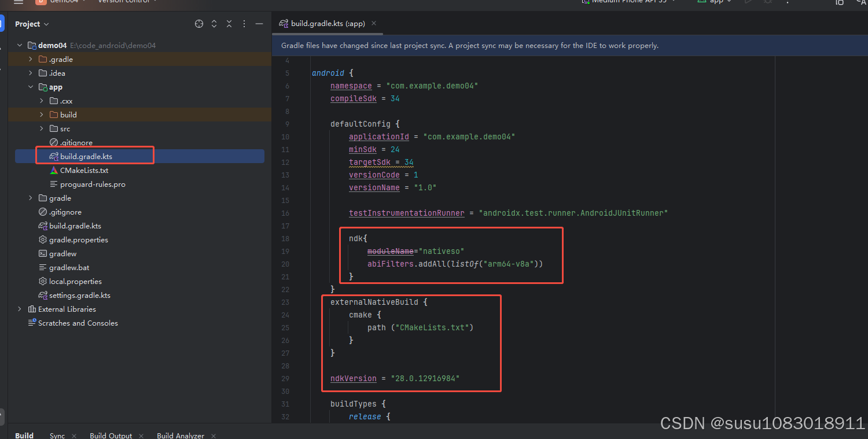This screenshot has width=868, height=439.
Task: Open settings.gradle.kts from project tree
Action: [79, 295]
